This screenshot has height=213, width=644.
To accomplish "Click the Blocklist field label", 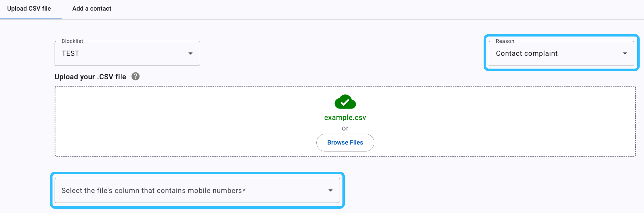I will (72, 41).
